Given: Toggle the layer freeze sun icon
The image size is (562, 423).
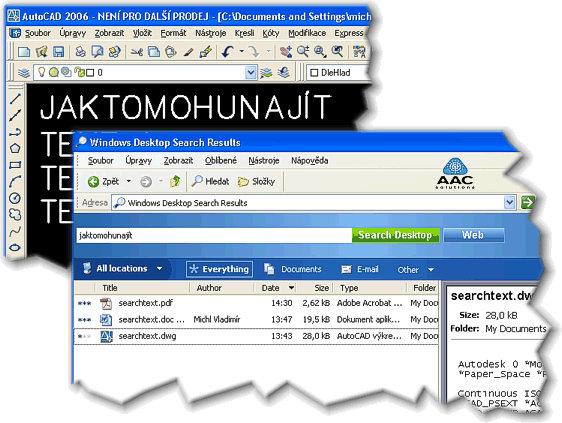Looking at the screenshot, I should point(54,72).
